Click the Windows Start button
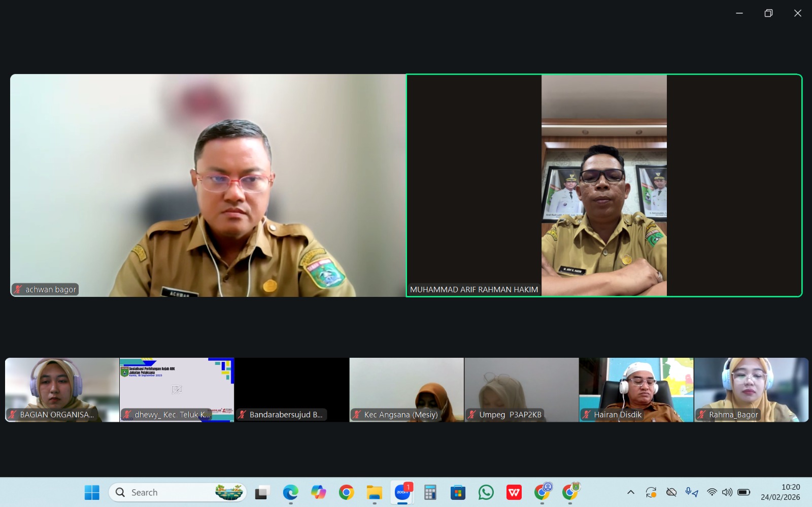Viewport: 812px width, 507px height. click(x=92, y=492)
